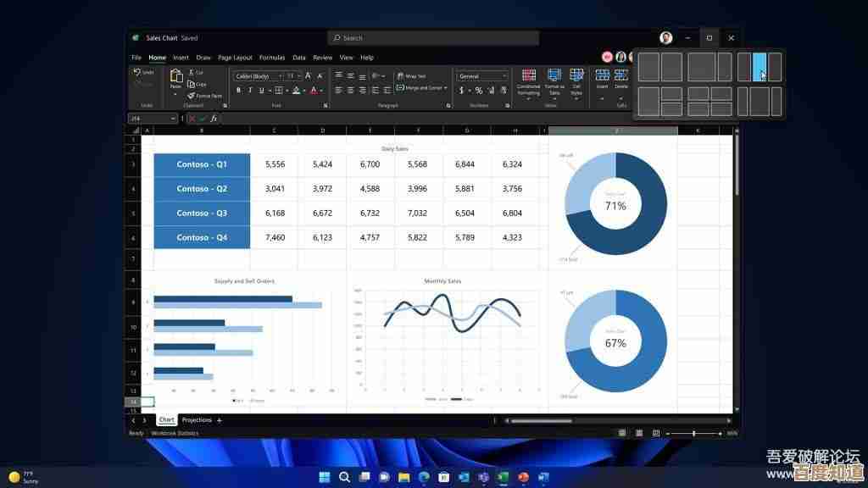Expand the General number format dropdown
The width and height of the screenshot is (868, 488).
tap(505, 76)
